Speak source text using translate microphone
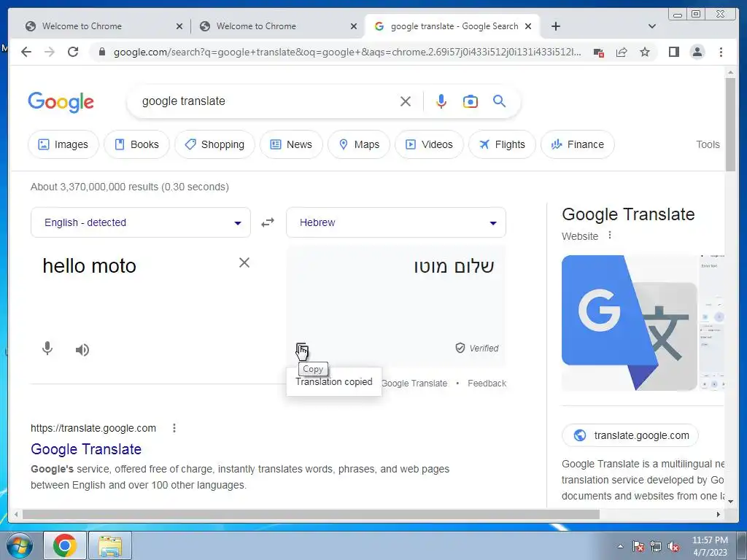The height and width of the screenshot is (560, 747). (47, 349)
